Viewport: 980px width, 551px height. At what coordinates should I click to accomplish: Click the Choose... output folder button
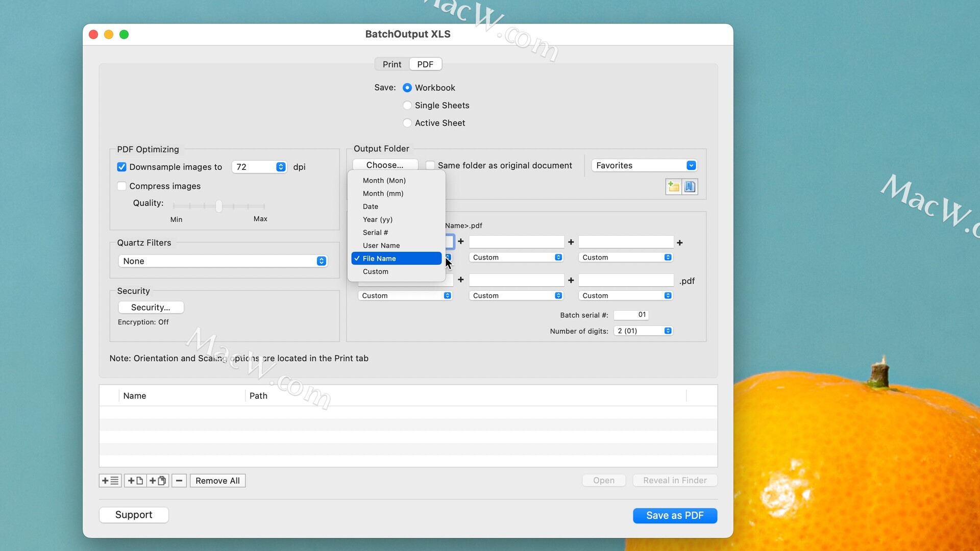click(x=385, y=165)
